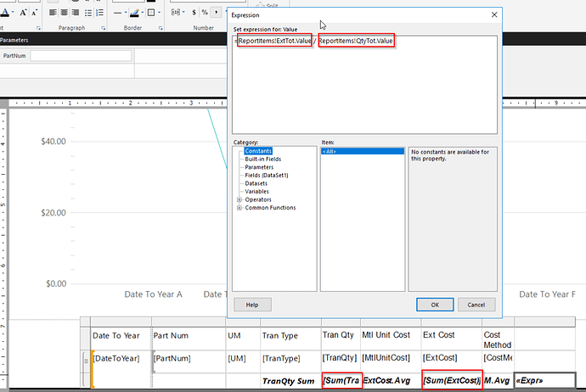This screenshot has width=586, height=392.
Task: Select the Mtl Unit Cost header cell
Action: tap(391, 339)
